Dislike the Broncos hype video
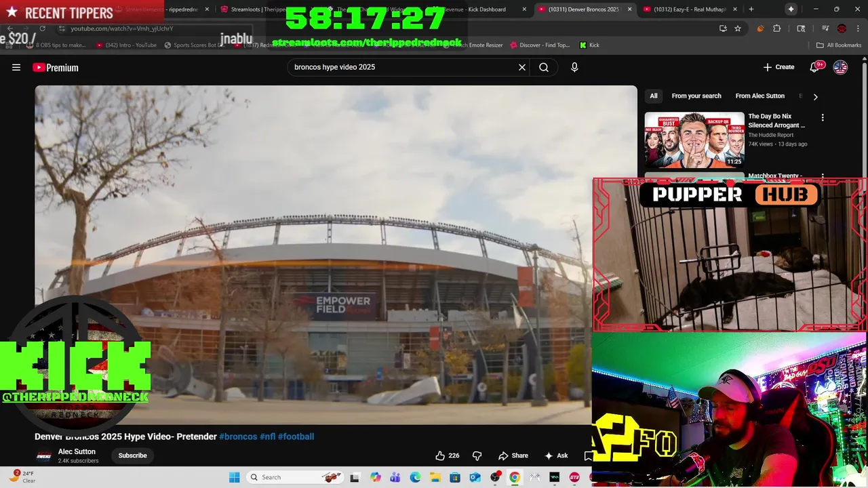 [x=477, y=455]
